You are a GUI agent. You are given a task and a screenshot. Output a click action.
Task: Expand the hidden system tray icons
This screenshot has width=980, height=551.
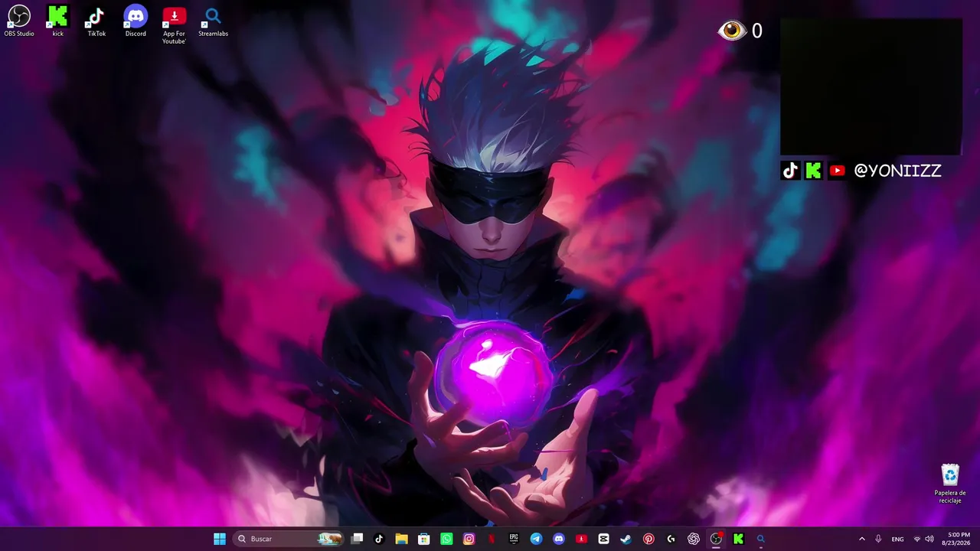pyautogui.click(x=861, y=539)
